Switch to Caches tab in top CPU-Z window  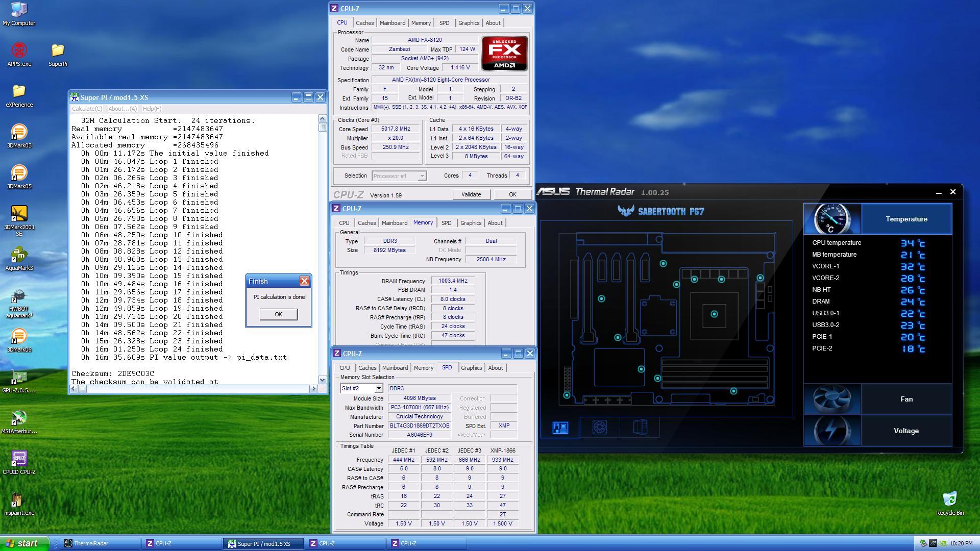[x=364, y=23]
